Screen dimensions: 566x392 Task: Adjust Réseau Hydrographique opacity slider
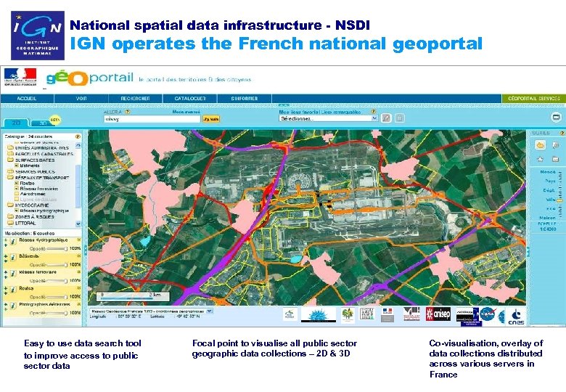click(x=57, y=249)
